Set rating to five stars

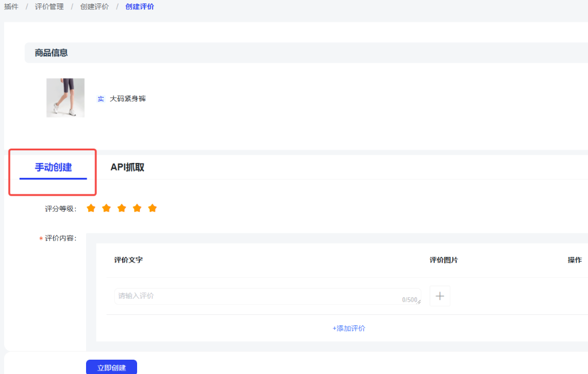pyautogui.click(x=153, y=208)
